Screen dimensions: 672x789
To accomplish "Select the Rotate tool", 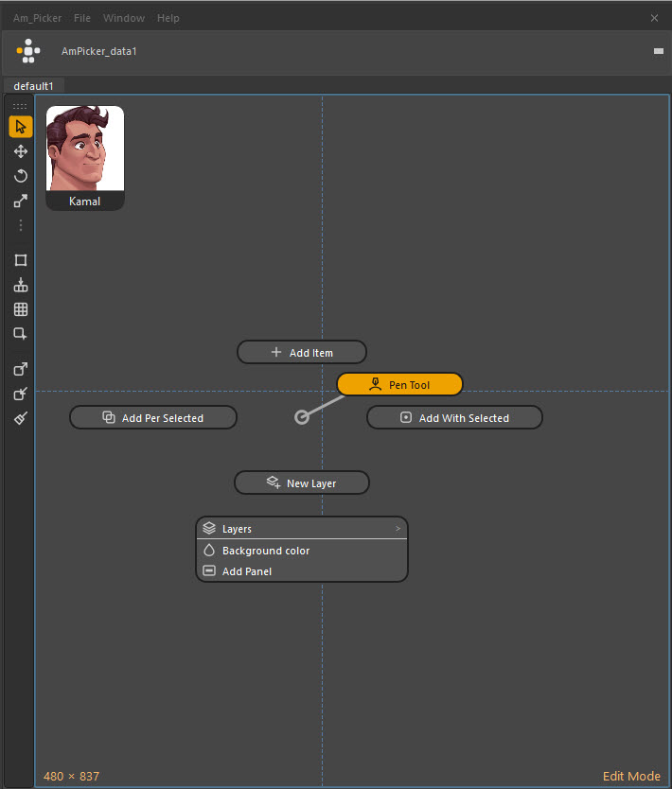I will (x=21, y=176).
